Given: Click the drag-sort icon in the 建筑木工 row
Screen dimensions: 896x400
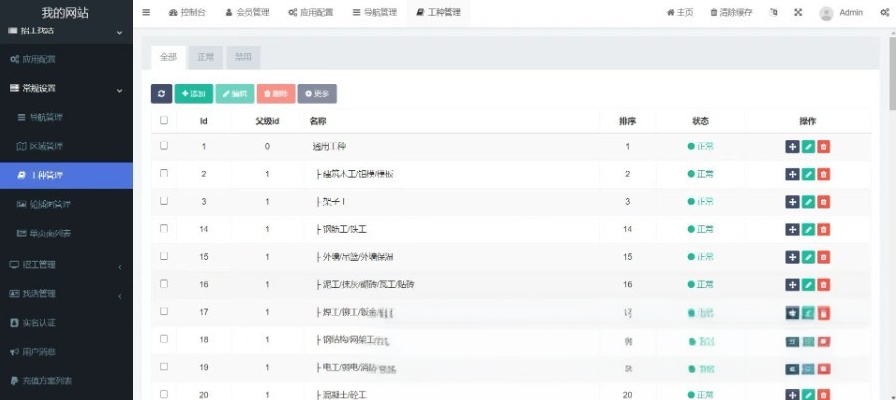Looking at the screenshot, I should [792, 174].
